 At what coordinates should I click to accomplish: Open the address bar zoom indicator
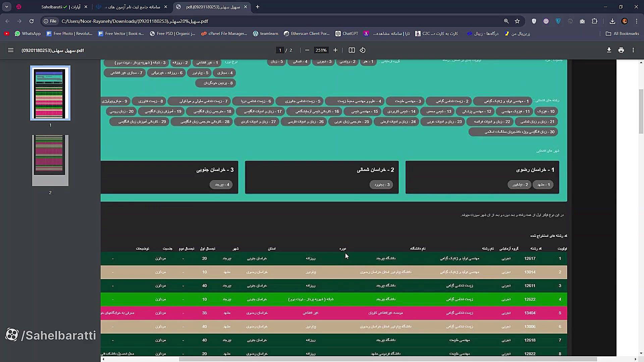click(x=506, y=21)
